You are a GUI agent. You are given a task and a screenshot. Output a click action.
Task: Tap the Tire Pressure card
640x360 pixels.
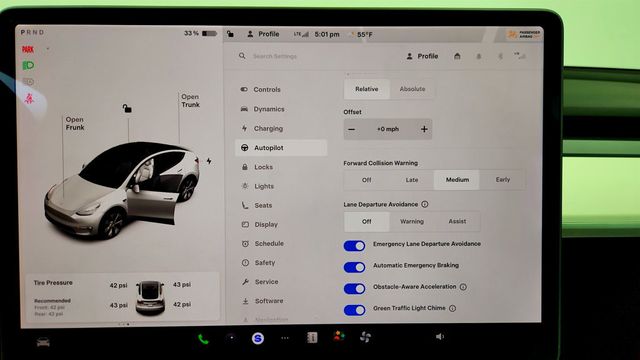122,297
